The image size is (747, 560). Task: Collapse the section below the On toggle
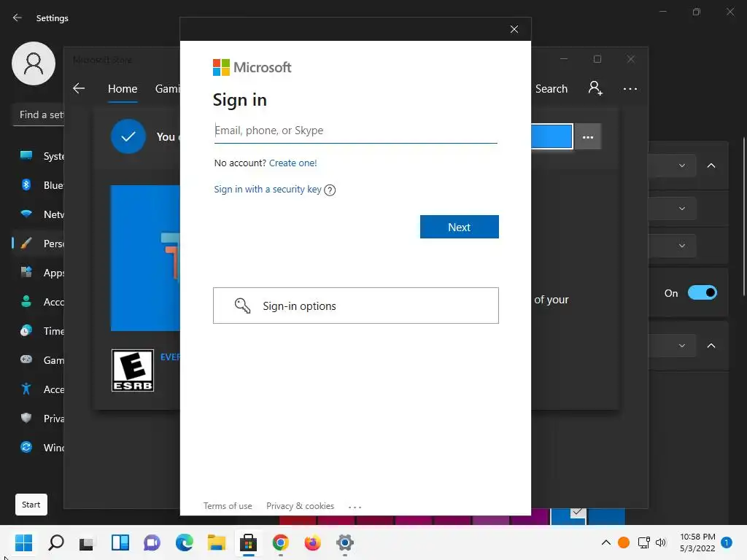(x=711, y=346)
